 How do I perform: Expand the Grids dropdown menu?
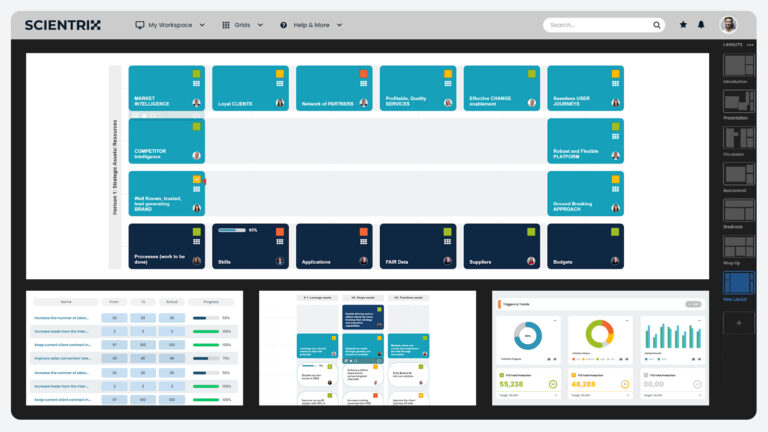click(243, 25)
